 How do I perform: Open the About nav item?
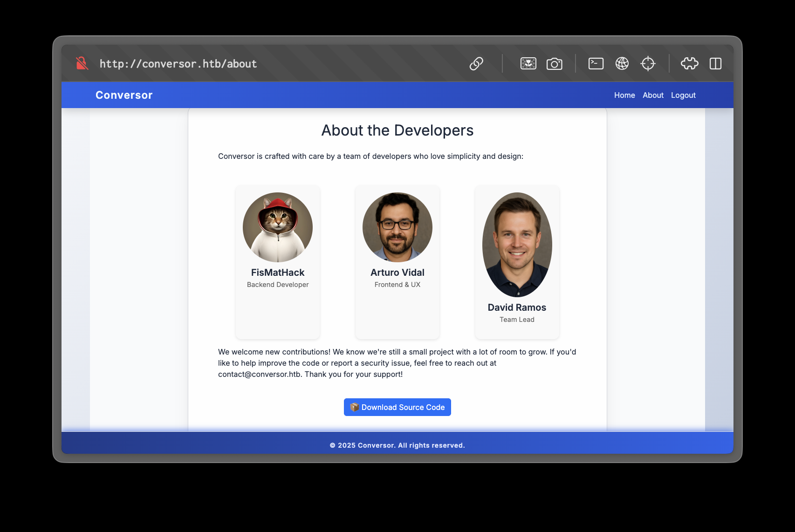[653, 95]
